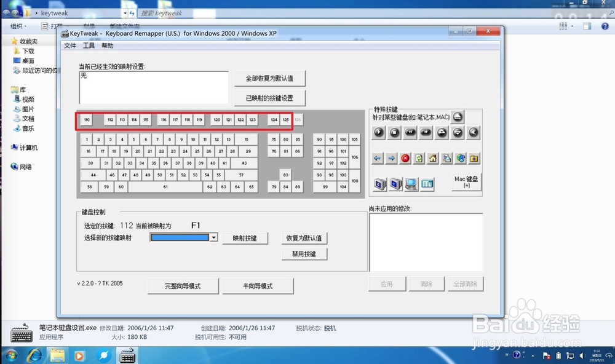Click the keyboard app icon in taskbar
Image resolution: width=615 pixels, height=364 pixels.
pyautogui.click(x=127, y=355)
